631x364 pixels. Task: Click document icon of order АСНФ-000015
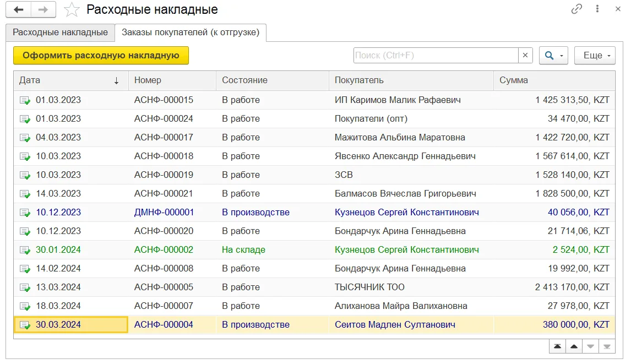25,100
